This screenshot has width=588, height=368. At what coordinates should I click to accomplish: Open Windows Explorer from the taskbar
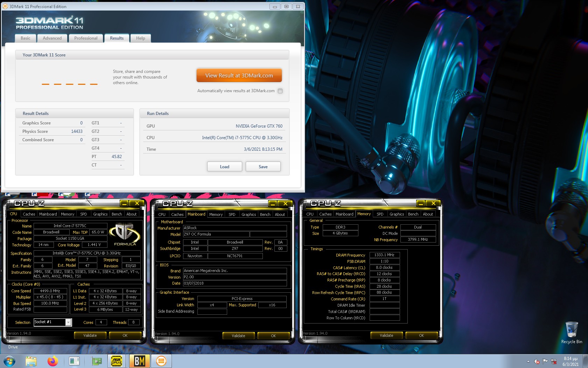tap(31, 361)
